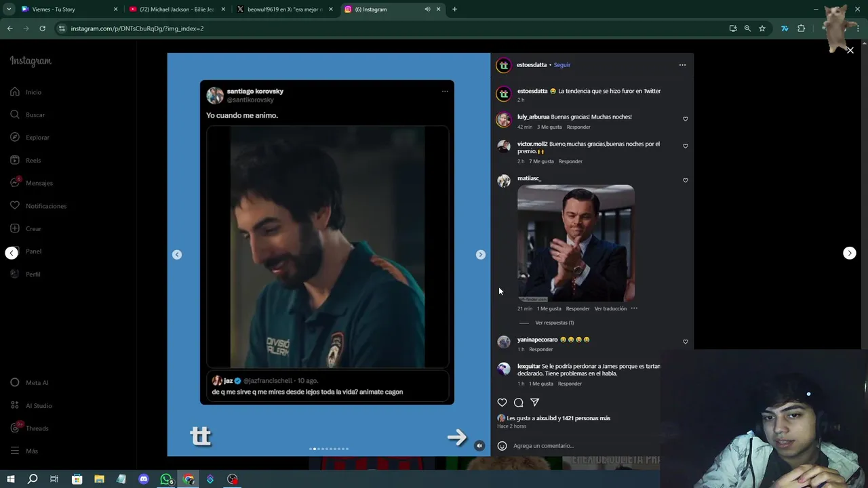Like yaninapecoraro's comment

685,342
